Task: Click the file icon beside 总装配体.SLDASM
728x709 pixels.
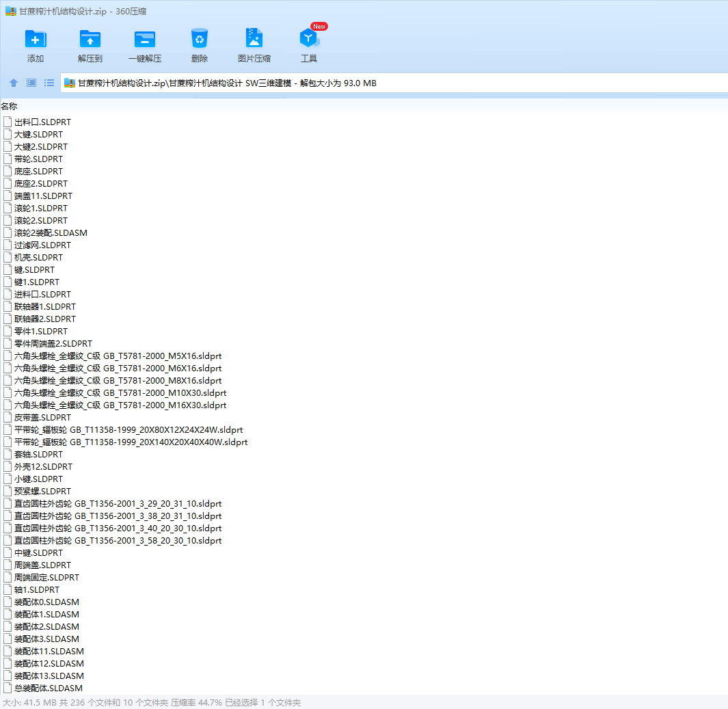Action: (8, 688)
